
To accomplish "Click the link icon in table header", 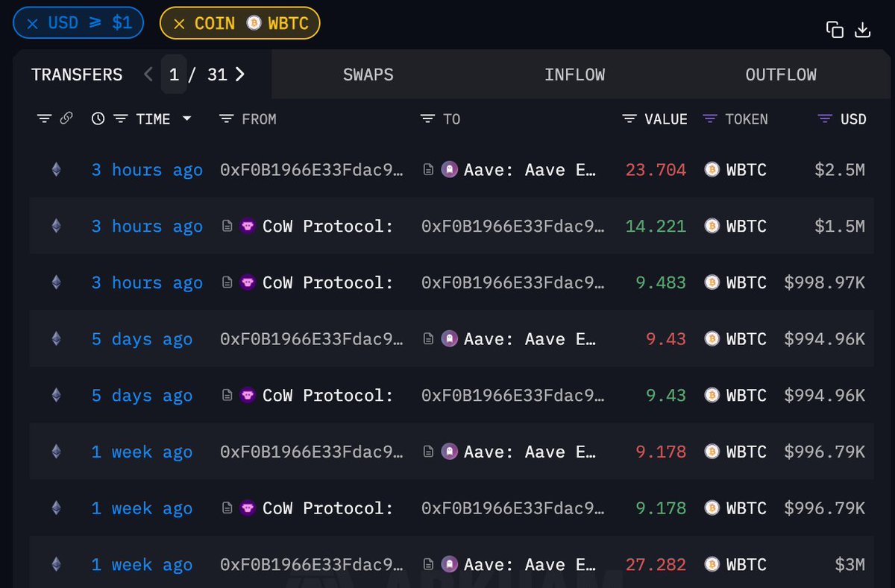I will coord(66,118).
